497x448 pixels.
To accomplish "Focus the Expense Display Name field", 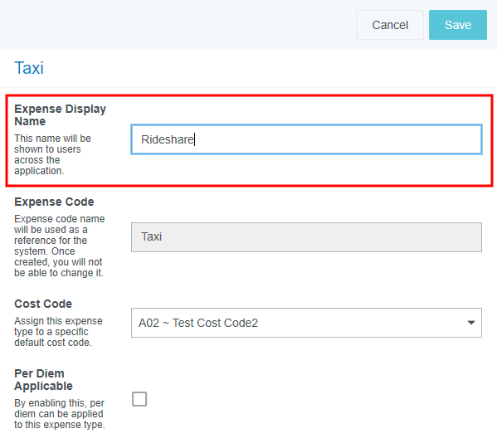I will coord(306,139).
